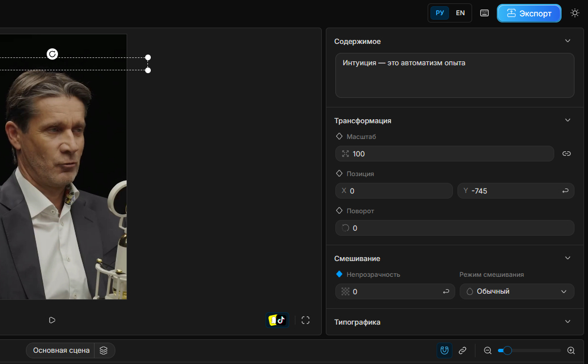
Task: Toggle the Позиция keyframe diamond
Action: tap(339, 174)
